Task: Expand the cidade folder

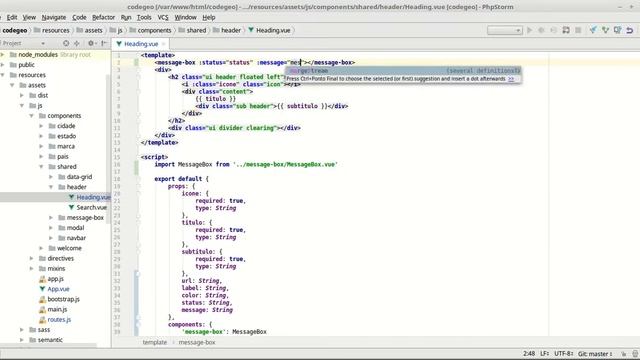Action: 42,126
